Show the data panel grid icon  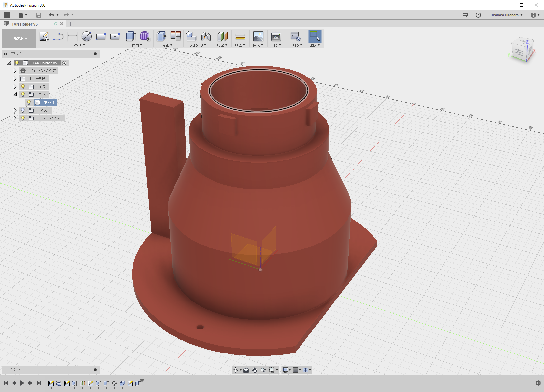tap(7, 15)
